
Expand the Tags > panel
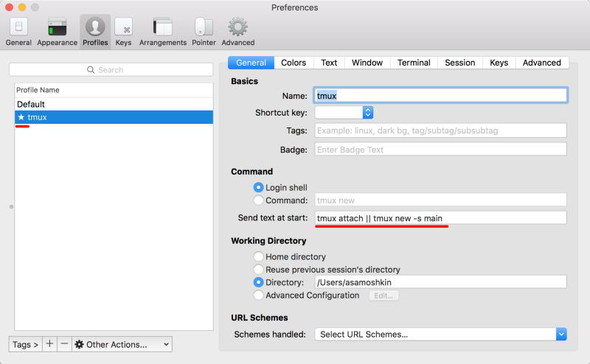coord(26,344)
